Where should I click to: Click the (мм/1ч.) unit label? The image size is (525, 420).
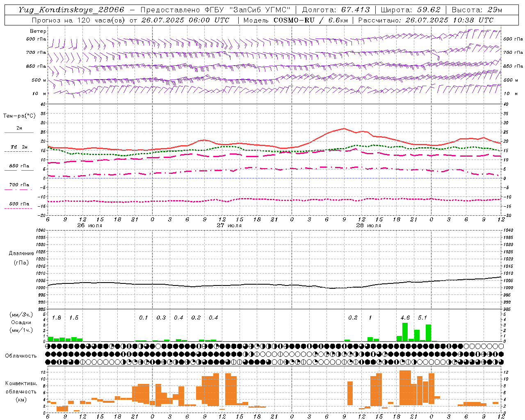[x=21, y=330]
